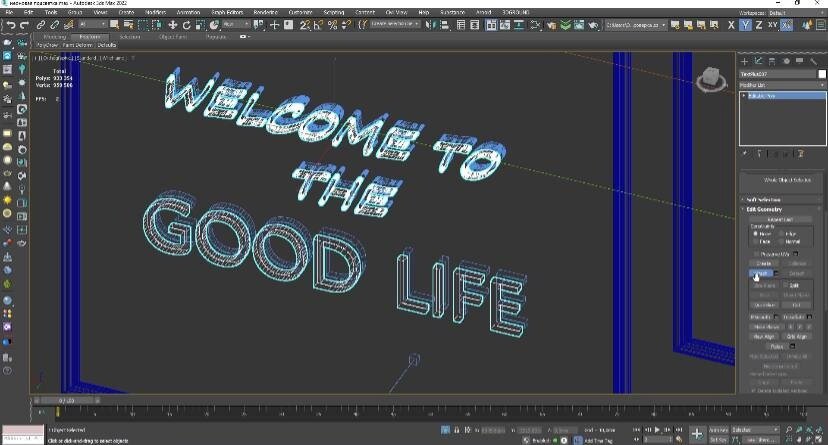Enable the Preserve UVs checkbox
The height and width of the screenshot is (445, 828).
click(757, 254)
